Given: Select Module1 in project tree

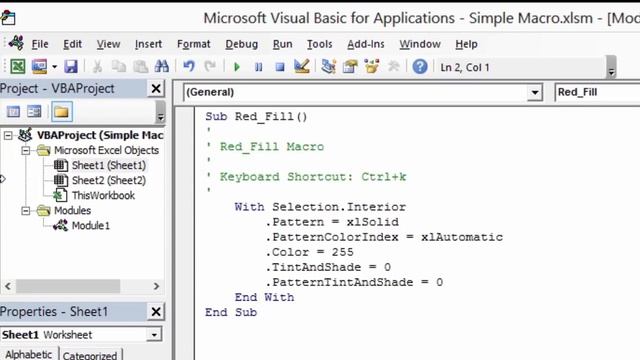Looking at the screenshot, I should [91, 226].
